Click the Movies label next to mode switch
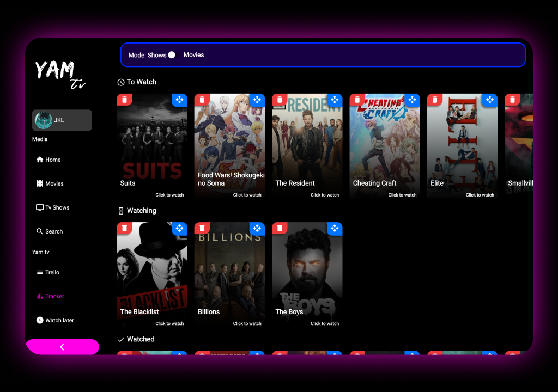 tap(194, 55)
